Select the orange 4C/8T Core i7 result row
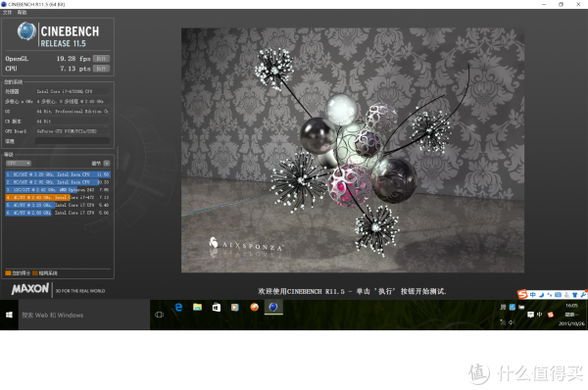Image resolution: width=588 pixels, height=390 pixels. tap(58, 197)
